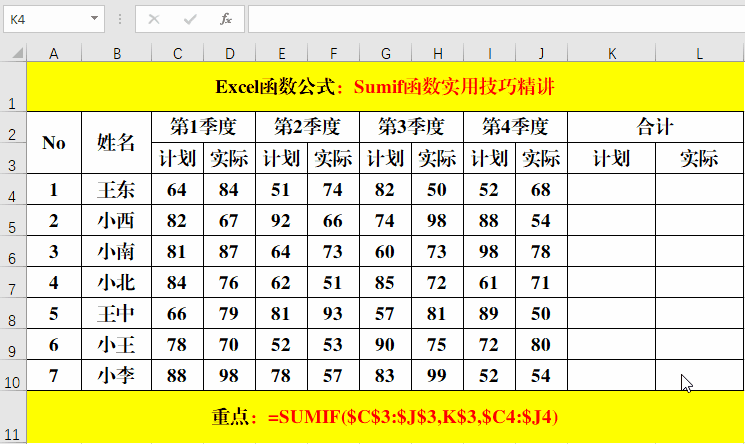Open the Insert Function fx button
The width and height of the screenshot is (745, 444).
click(x=226, y=19)
